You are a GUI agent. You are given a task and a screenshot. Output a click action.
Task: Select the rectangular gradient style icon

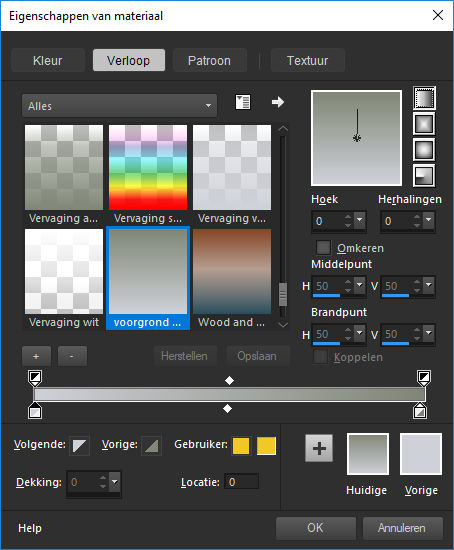click(x=424, y=124)
